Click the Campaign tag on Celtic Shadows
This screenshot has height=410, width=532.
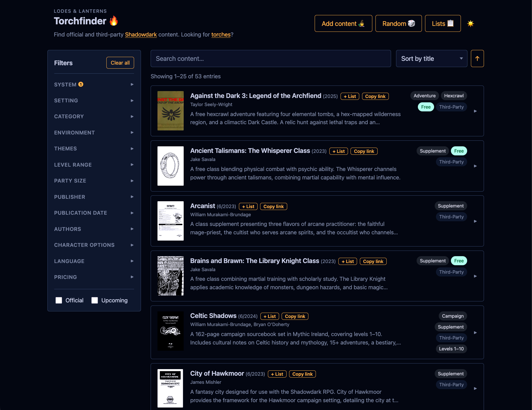click(x=453, y=316)
